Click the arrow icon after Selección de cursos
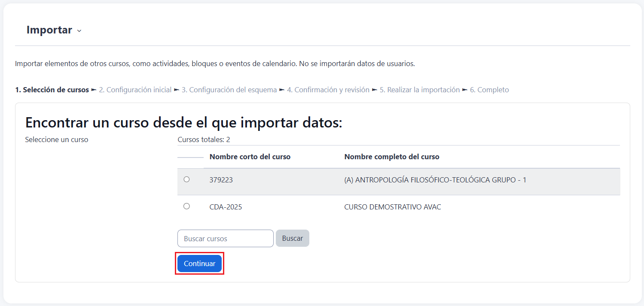Viewport: 644px width, 306px height. pyautogui.click(x=94, y=90)
